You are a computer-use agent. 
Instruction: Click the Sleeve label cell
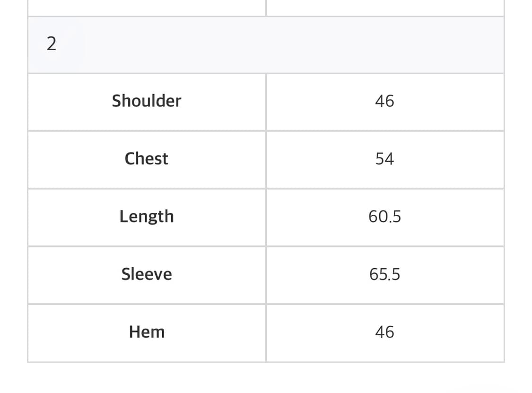tap(146, 274)
